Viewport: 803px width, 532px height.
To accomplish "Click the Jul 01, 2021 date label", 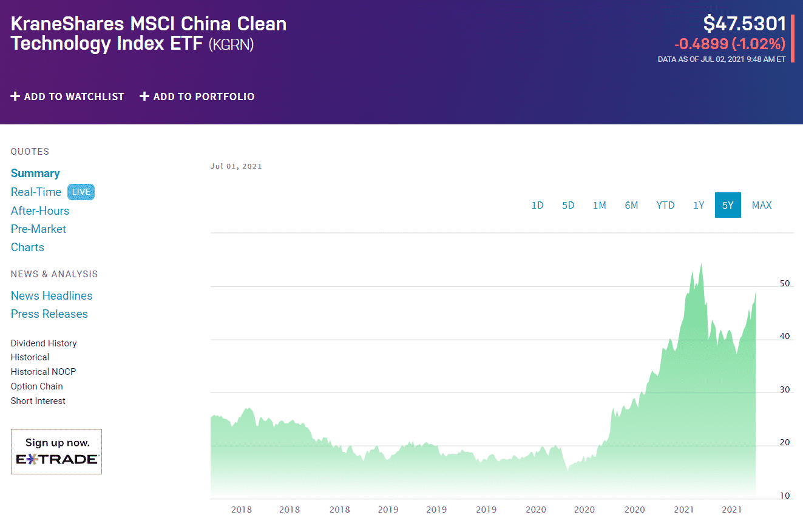I will [x=236, y=166].
